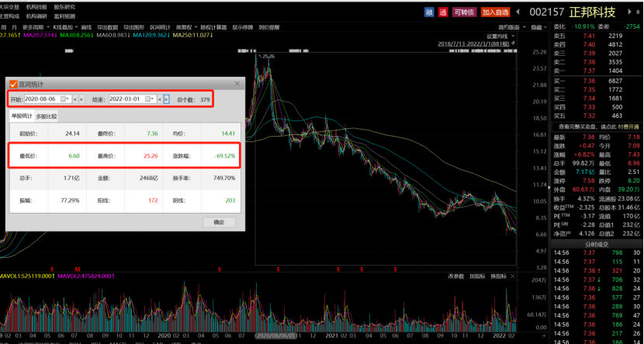Viewport: 644px width, 344px height.
Task: Step end date forward with > arrow
Action: coord(166,99)
